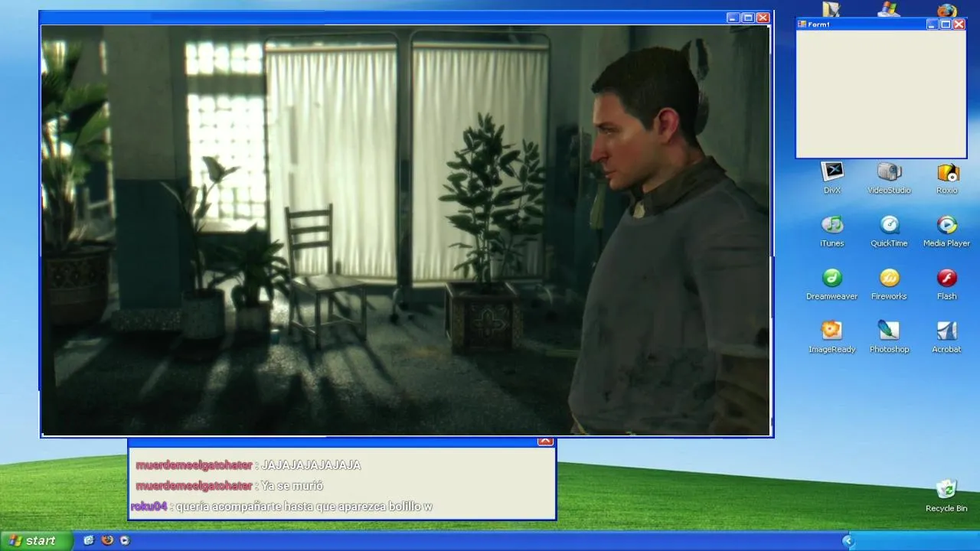Viewport: 980px width, 551px height.
Task: Close the chat message window
Action: coord(545,442)
